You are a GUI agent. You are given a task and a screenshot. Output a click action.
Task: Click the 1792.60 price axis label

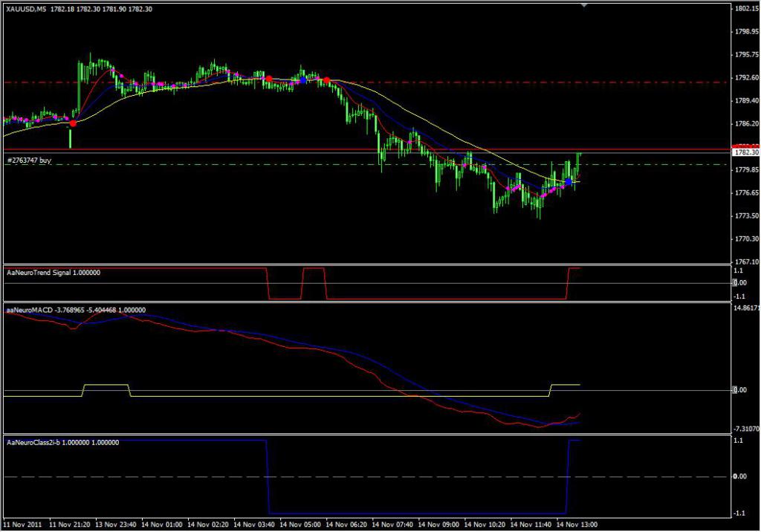click(x=747, y=78)
